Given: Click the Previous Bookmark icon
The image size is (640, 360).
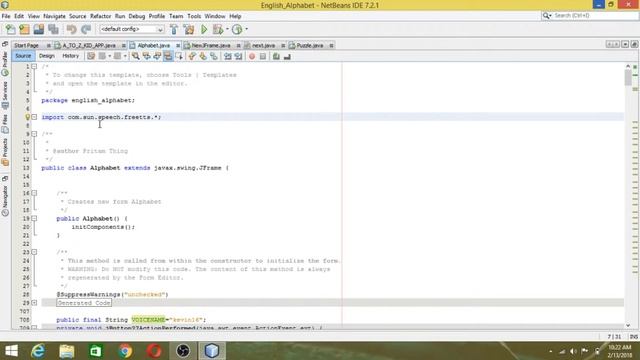Looking at the screenshot, I should [192, 56].
